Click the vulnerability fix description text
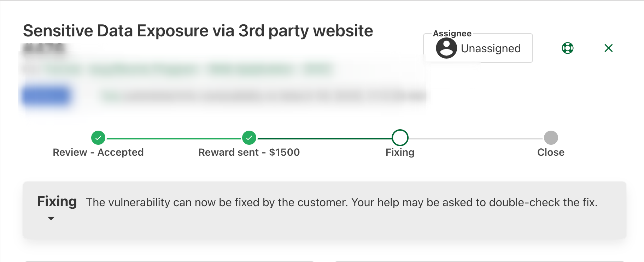Screen dimensions: 644x262 [x=341, y=202]
